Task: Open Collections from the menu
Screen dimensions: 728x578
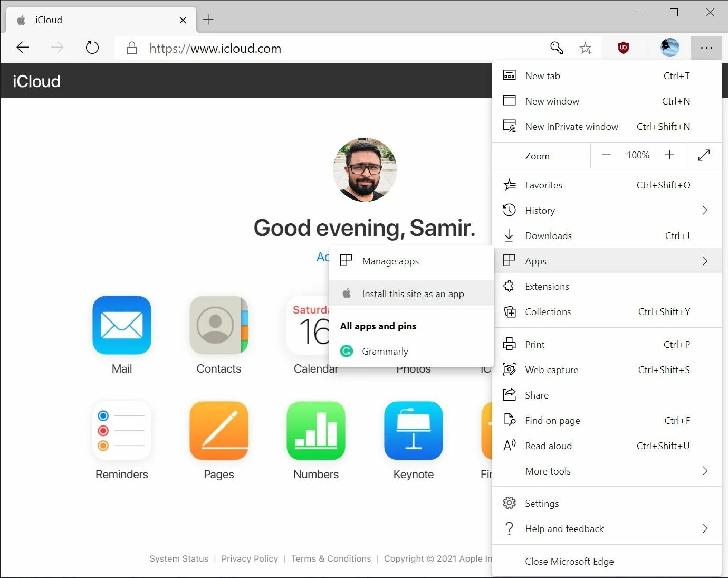Action: (607, 312)
